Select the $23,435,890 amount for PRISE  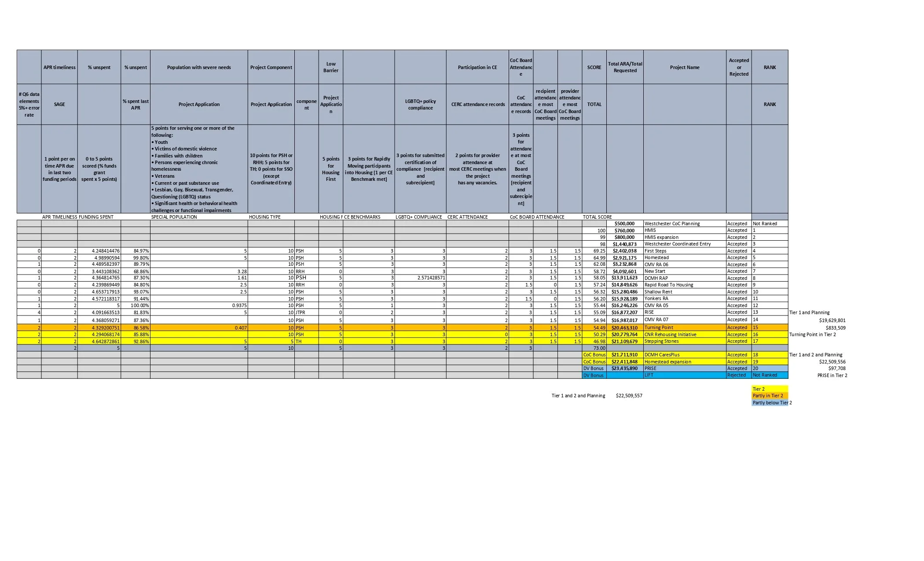[x=624, y=368]
